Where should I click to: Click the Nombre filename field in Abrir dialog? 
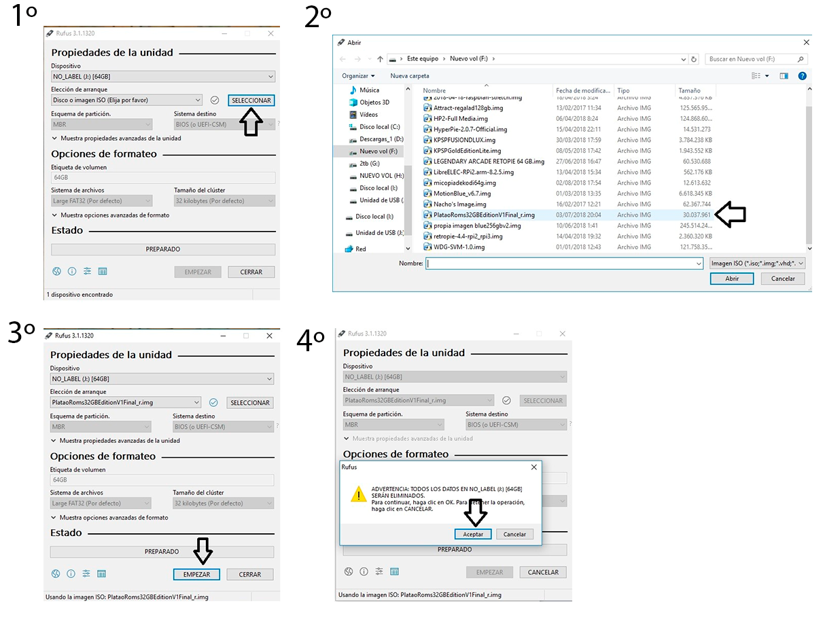564,263
